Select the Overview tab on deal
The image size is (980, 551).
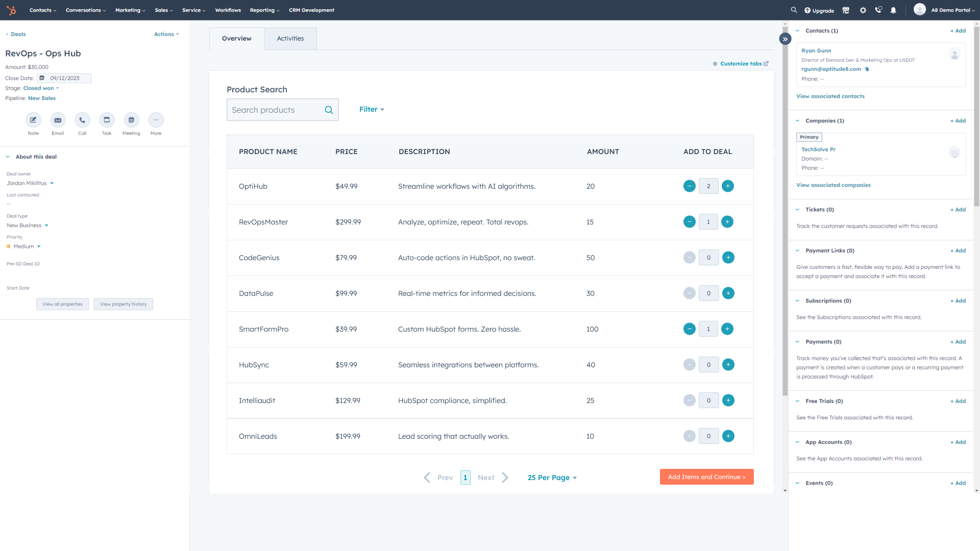236,38
